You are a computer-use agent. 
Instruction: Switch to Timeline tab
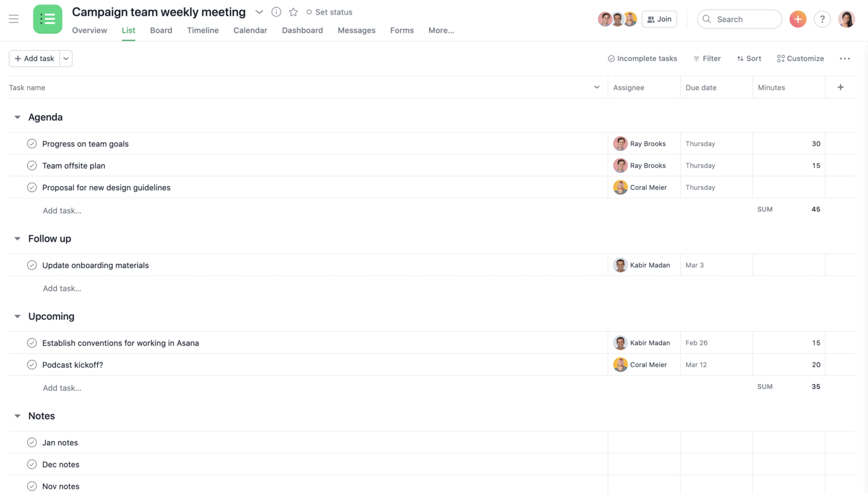[203, 30]
